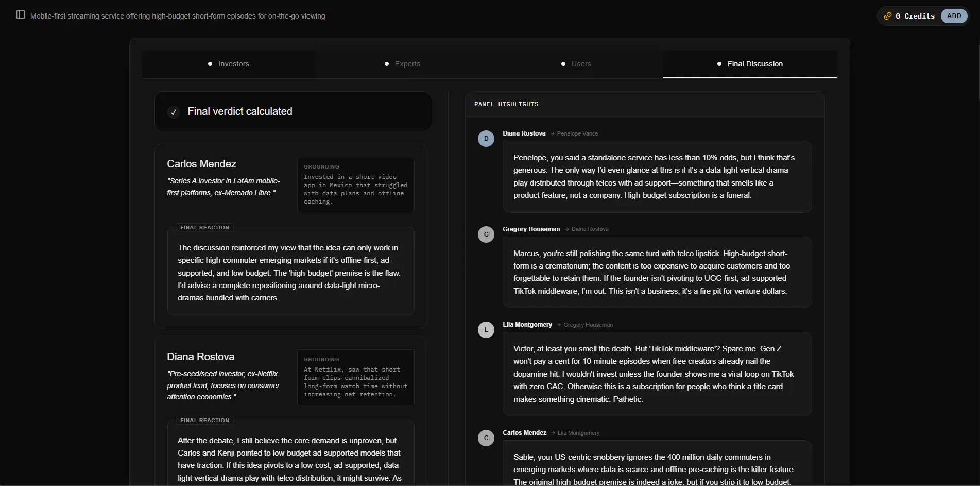Image resolution: width=980 pixels, height=486 pixels.
Task: Click Gregory Houseman's name in highlights
Action: (531, 229)
